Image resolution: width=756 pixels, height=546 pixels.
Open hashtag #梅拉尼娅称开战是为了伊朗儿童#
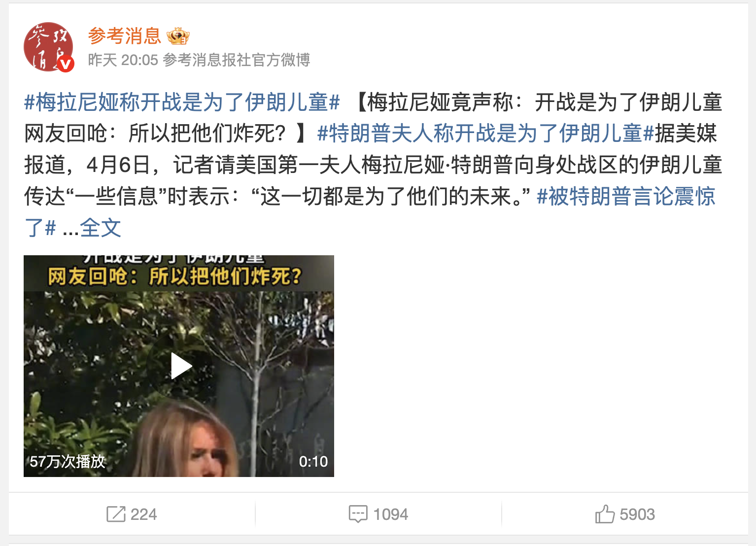pyautogui.click(x=182, y=102)
